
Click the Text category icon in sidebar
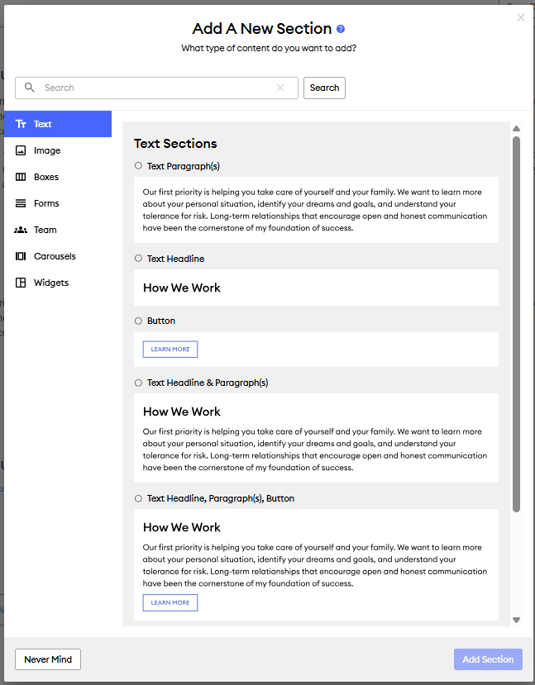click(x=21, y=124)
